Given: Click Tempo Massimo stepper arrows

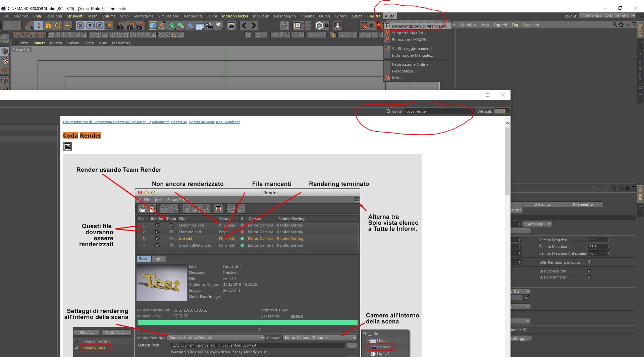Looking at the screenshot, I should (608, 247).
